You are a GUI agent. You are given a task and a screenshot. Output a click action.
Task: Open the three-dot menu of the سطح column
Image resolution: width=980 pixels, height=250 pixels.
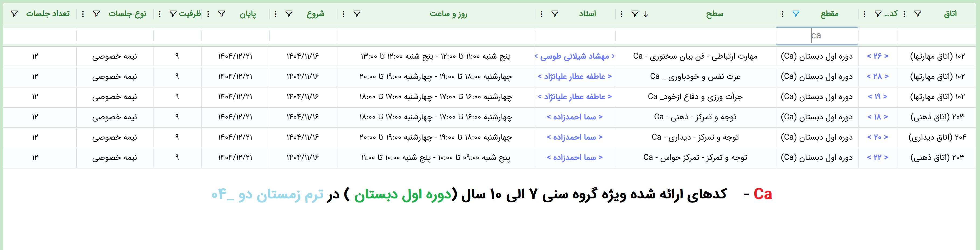tap(621, 14)
